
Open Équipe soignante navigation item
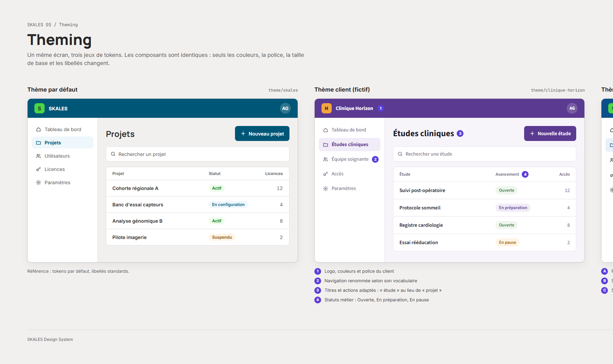pyautogui.click(x=349, y=159)
